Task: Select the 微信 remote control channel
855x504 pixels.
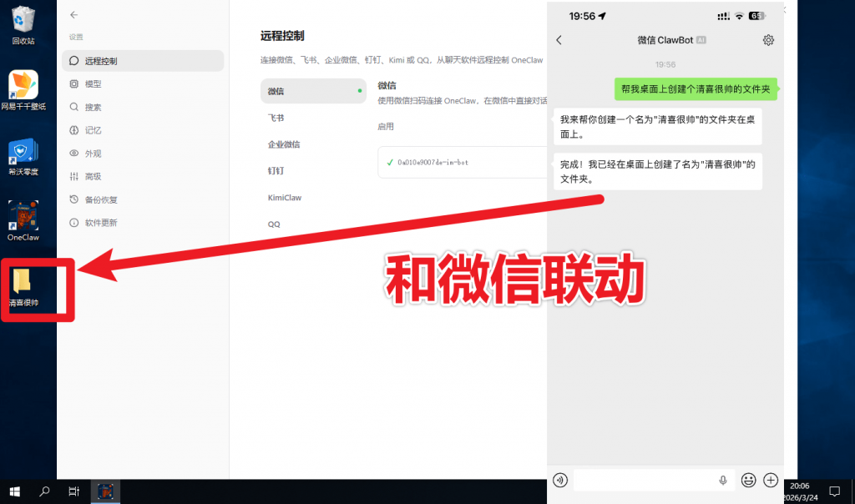Action: (313, 92)
